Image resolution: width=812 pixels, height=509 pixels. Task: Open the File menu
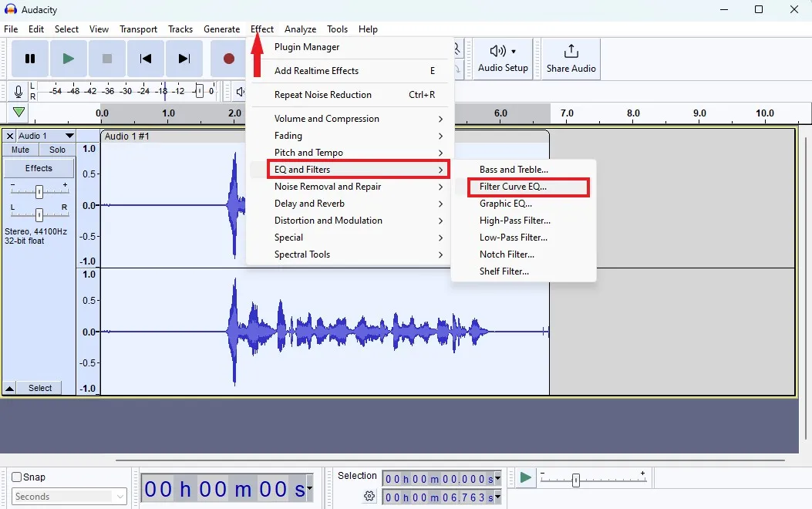coord(11,29)
